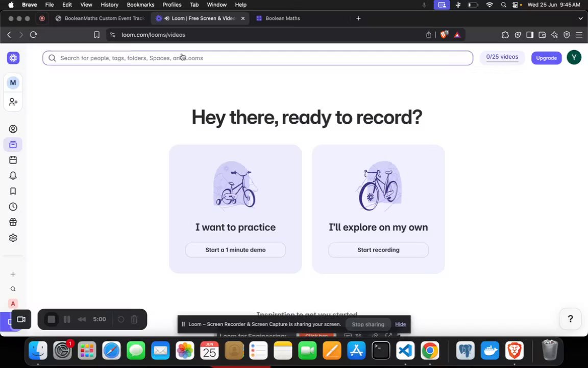Go back in the browser
Viewport: 588px width, 368px height.
(x=9, y=35)
